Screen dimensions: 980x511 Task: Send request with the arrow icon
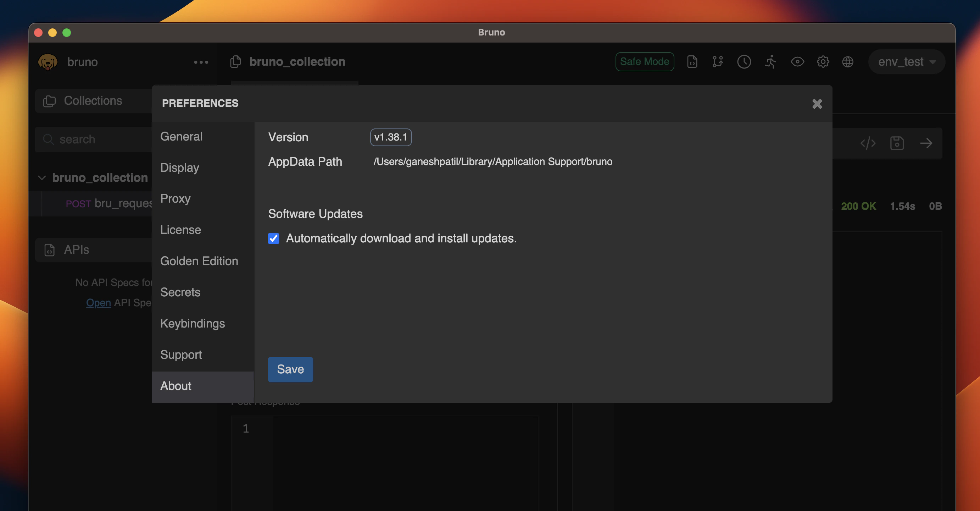[x=926, y=143]
